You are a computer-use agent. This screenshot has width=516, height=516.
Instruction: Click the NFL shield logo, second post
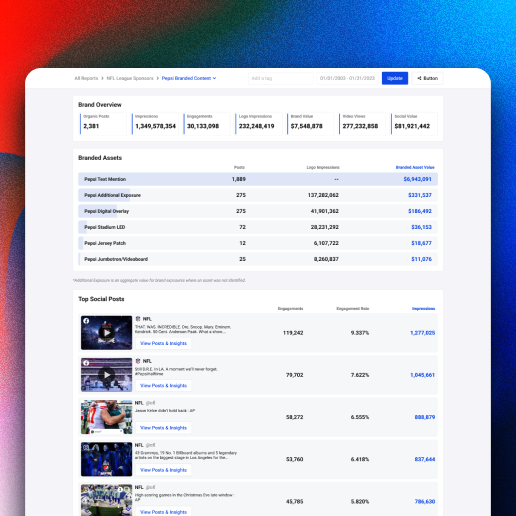(138, 361)
